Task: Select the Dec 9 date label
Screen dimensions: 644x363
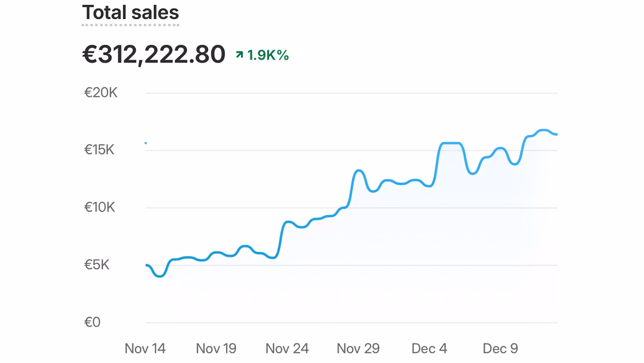Action: (x=500, y=349)
